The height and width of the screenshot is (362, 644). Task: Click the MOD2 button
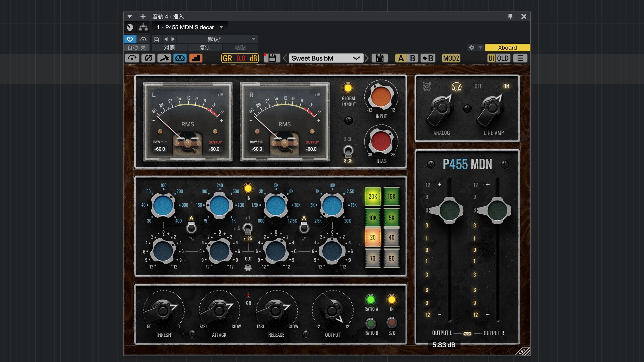[x=451, y=58]
